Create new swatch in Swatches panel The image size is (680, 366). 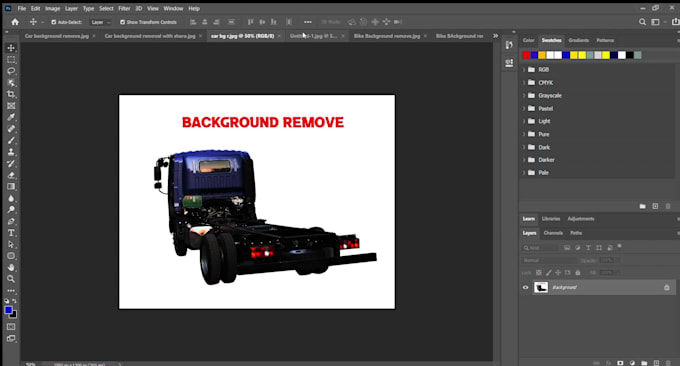655,206
